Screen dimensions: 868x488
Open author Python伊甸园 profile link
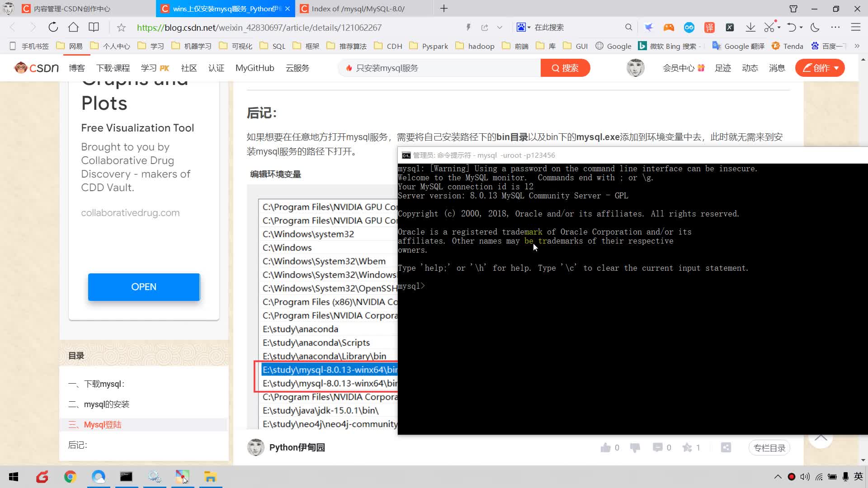point(297,447)
